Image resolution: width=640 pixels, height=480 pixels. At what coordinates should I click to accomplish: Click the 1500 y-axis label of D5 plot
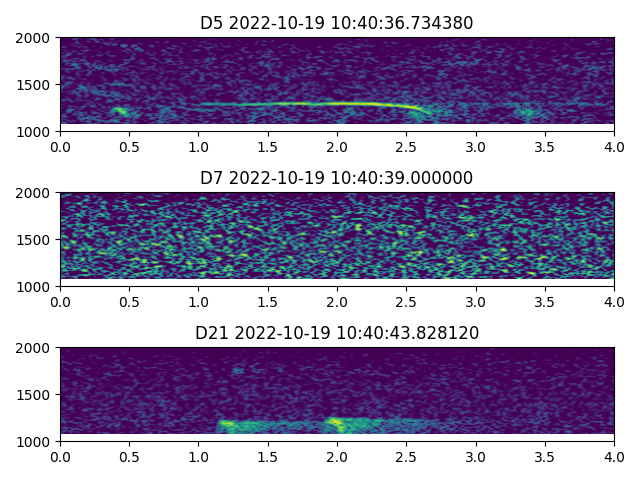tap(34, 85)
